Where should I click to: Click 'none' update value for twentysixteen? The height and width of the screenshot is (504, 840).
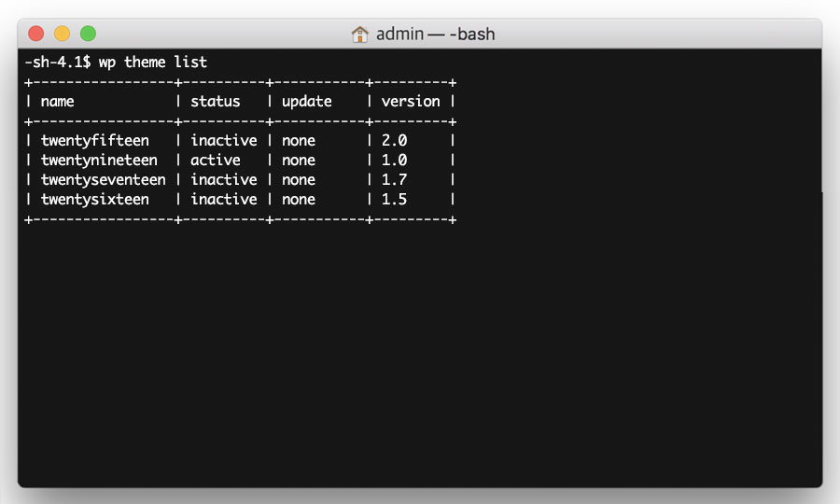click(x=299, y=200)
